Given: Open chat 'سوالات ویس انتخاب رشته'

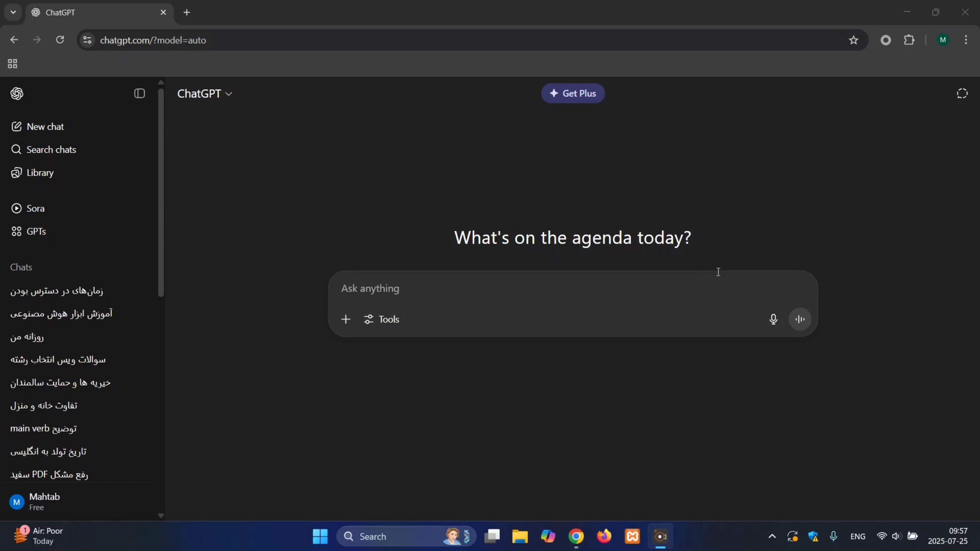Looking at the screenshot, I should coord(58,360).
